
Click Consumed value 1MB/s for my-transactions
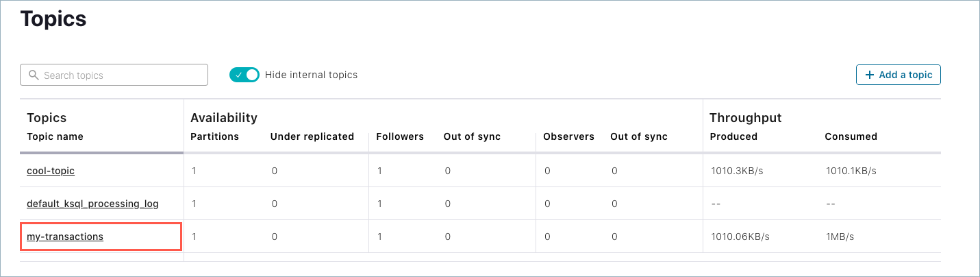click(840, 237)
